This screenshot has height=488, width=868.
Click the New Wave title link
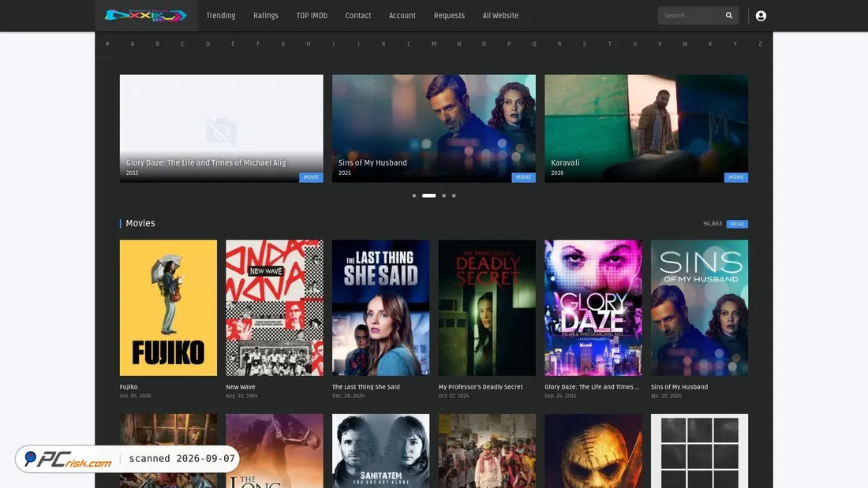pos(240,387)
